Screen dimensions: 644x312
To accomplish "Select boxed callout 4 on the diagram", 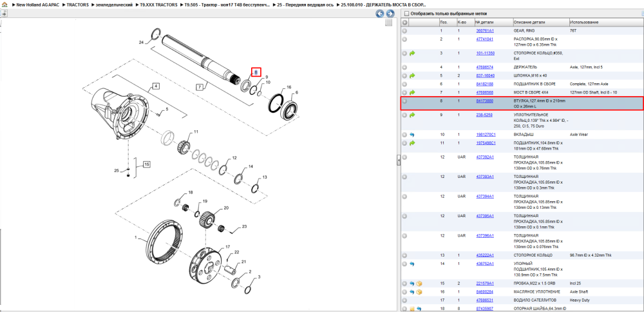I will click(x=156, y=86).
